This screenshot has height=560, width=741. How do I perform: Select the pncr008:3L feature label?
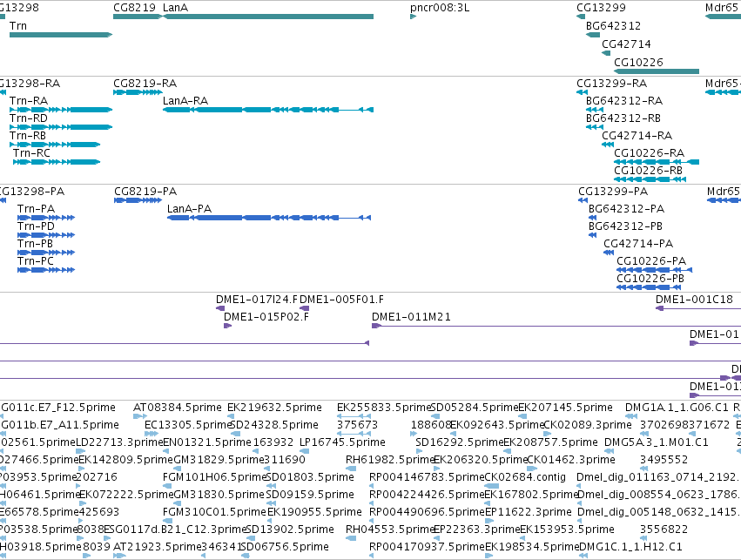440,8
